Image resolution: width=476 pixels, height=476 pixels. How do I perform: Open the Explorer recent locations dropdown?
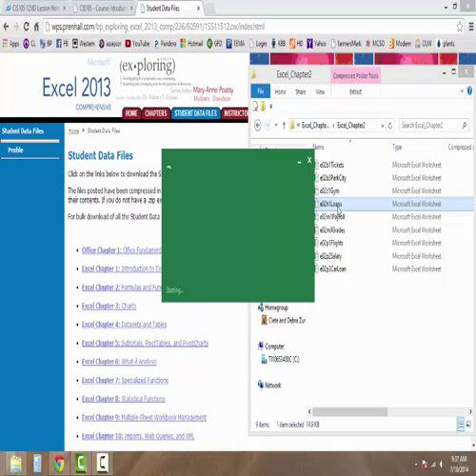276,126
